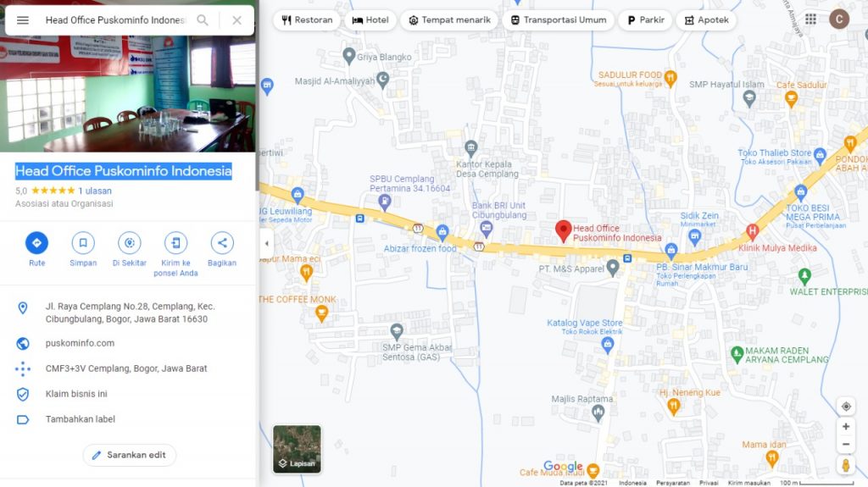Click the Katalog Vape Store marker
The width and height of the screenshot is (868, 487).
pyautogui.click(x=607, y=346)
